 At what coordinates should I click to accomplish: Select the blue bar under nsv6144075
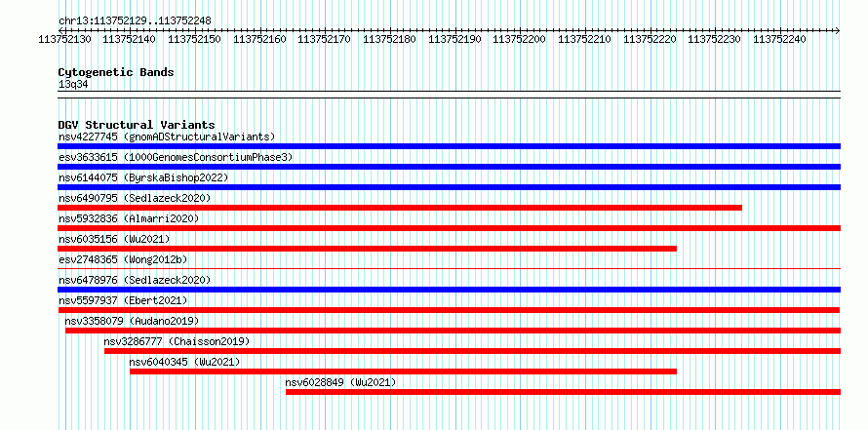click(449, 187)
